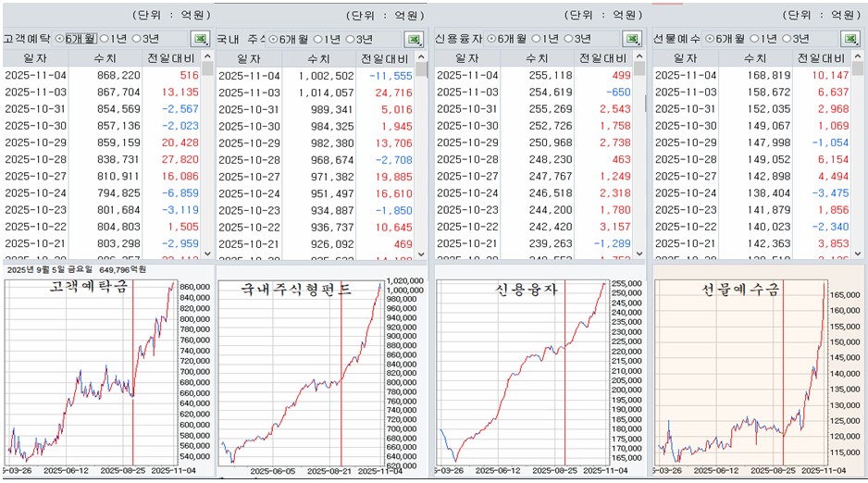Image resolution: width=868 pixels, height=483 pixels.
Task: Select 2025-11-04 row in 국내 주식 table
Action: point(315,76)
